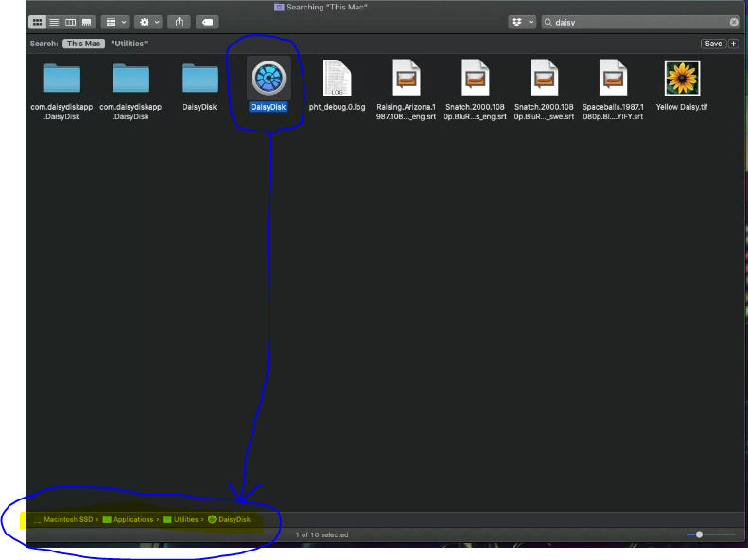Click the DaisyDisk app name label
Screen dimensions: 748x560
click(269, 107)
